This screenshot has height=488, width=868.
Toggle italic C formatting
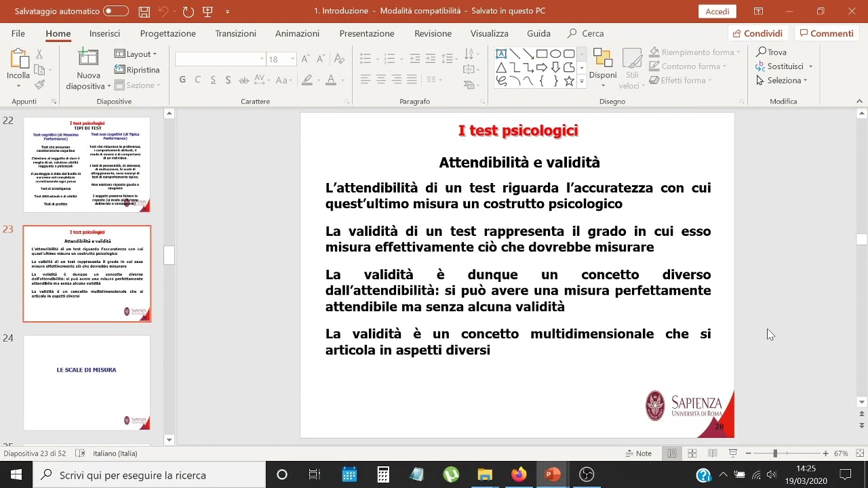[x=198, y=80]
